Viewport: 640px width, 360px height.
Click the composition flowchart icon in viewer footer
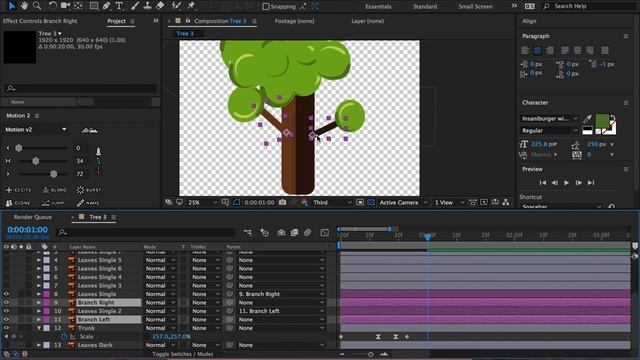pos(506,202)
